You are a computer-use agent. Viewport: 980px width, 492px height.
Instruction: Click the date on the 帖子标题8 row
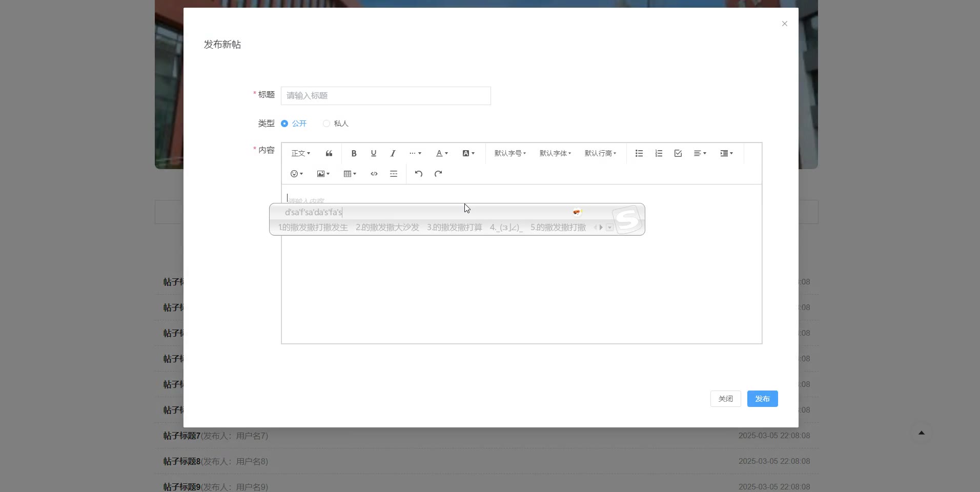pyautogui.click(x=774, y=461)
